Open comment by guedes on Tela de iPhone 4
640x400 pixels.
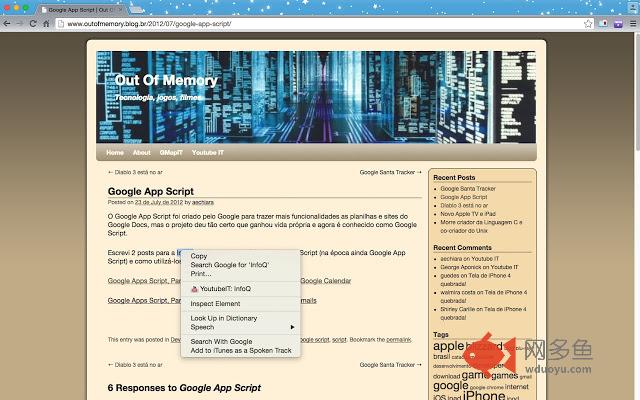[x=476, y=280]
